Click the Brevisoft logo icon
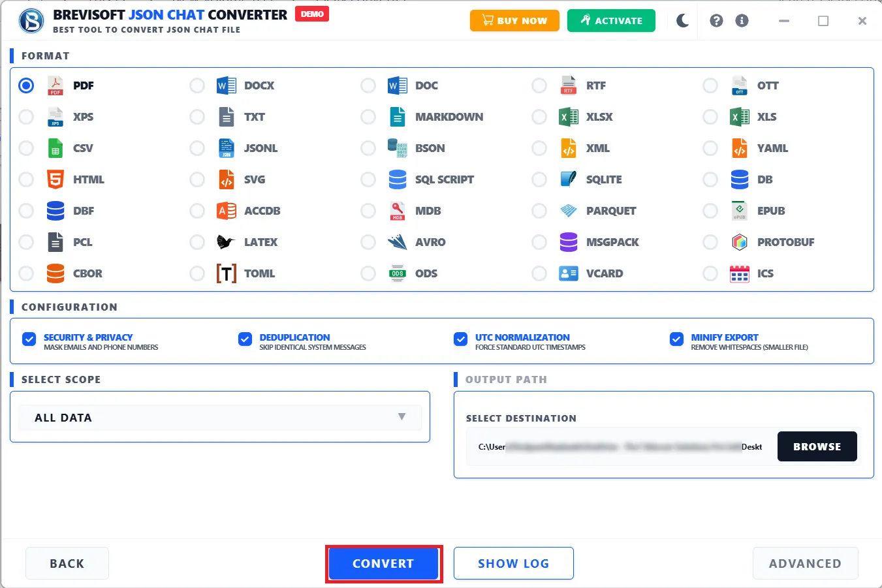 [31, 21]
